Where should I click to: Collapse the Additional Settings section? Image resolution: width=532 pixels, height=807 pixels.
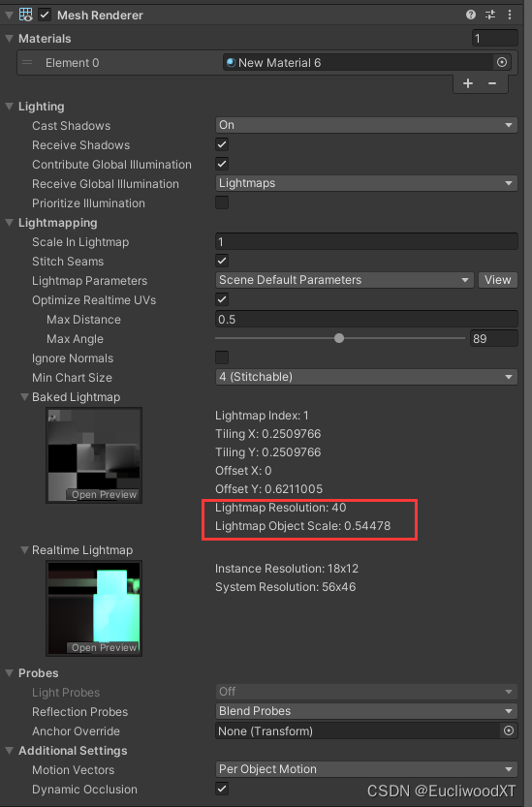tap(9, 751)
